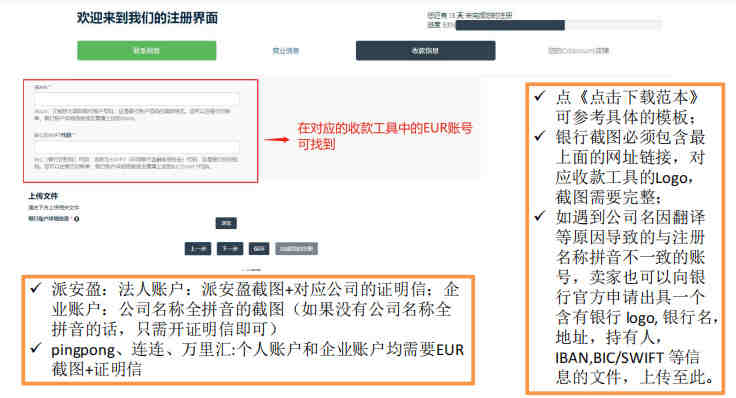Go back with the 上一步 button
736x398 pixels.
[198, 249]
